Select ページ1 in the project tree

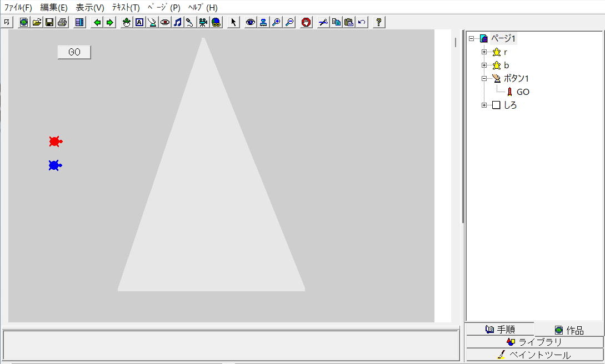pyautogui.click(x=503, y=38)
